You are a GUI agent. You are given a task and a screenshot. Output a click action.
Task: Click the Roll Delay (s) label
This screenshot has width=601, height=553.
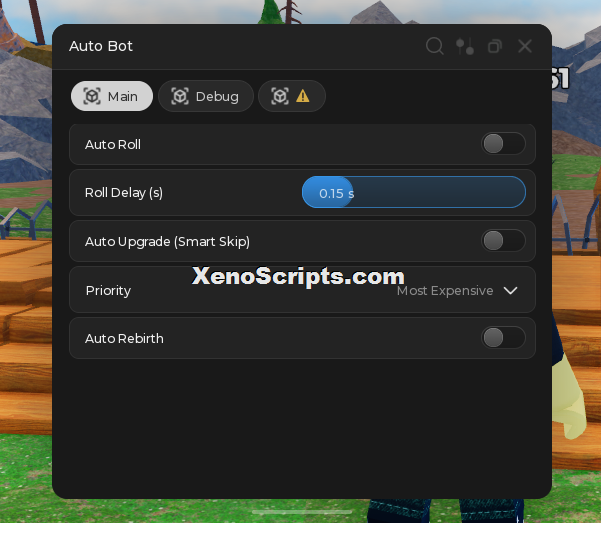[x=124, y=192]
